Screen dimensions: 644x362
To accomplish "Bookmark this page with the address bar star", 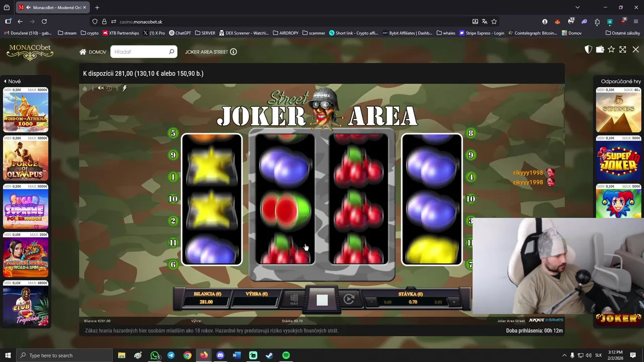I will pyautogui.click(x=494, y=22).
